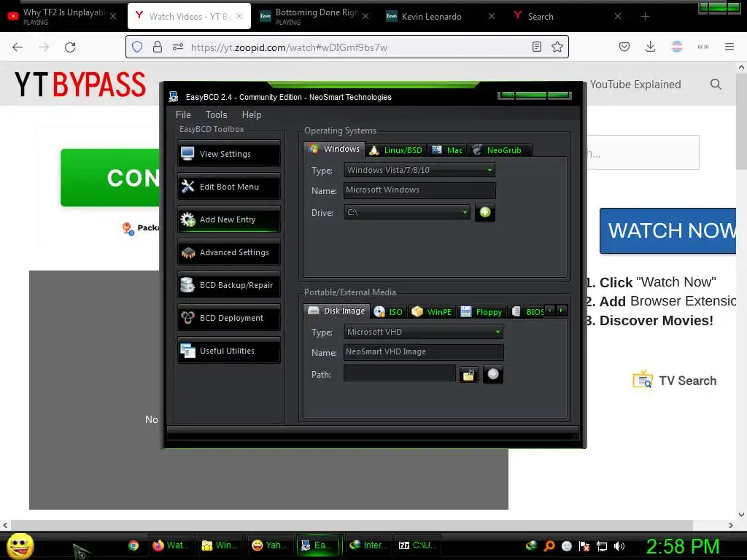Switch to the WinPE tab
The image size is (747, 560).
432,312
